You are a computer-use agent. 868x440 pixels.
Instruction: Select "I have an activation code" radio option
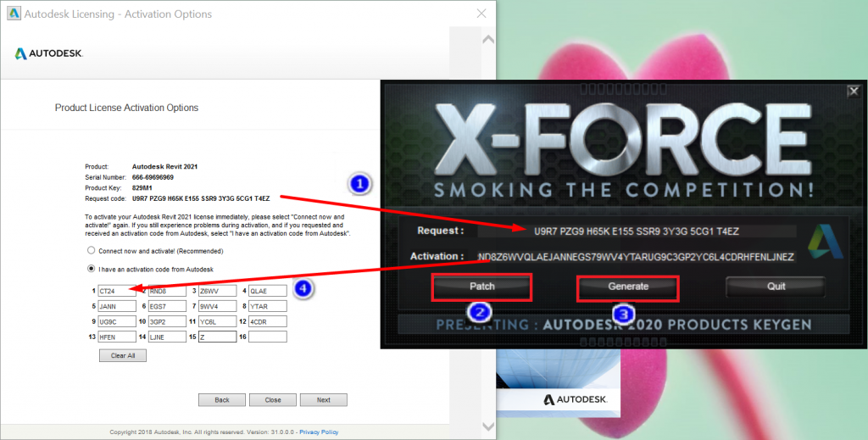pos(92,269)
